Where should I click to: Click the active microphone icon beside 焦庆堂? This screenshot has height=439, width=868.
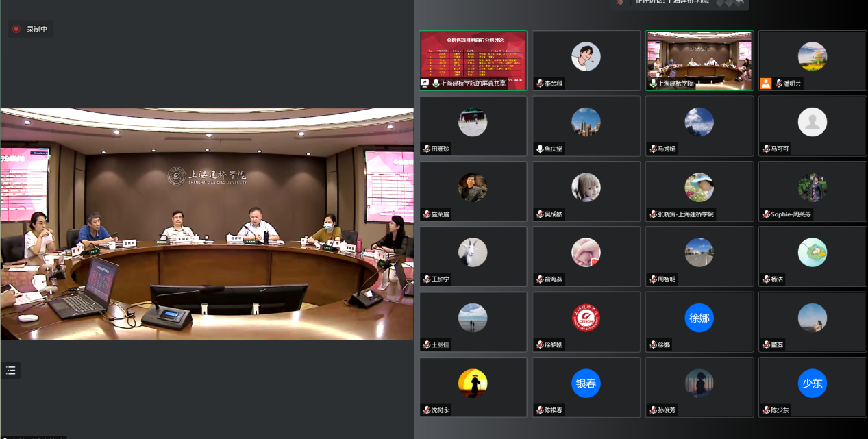[539, 149]
